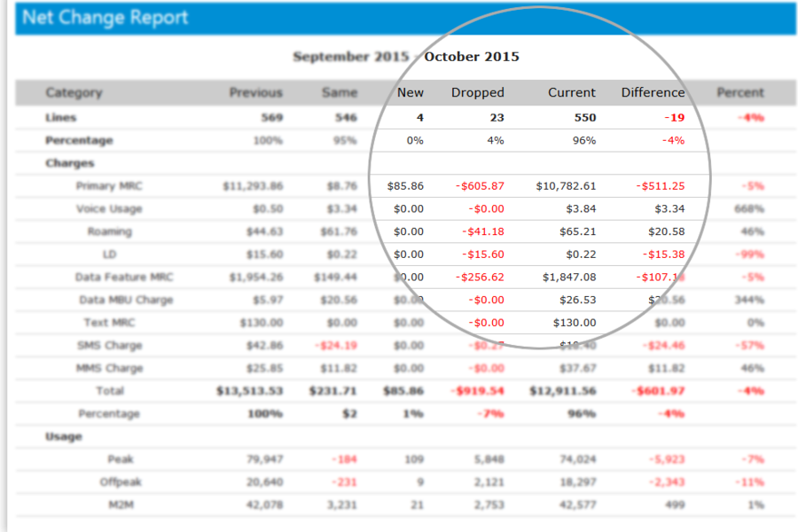Click Peak previous value 79,947
Viewport: 798px width, 532px height.
pyautogui.click(x=264, y=459)
